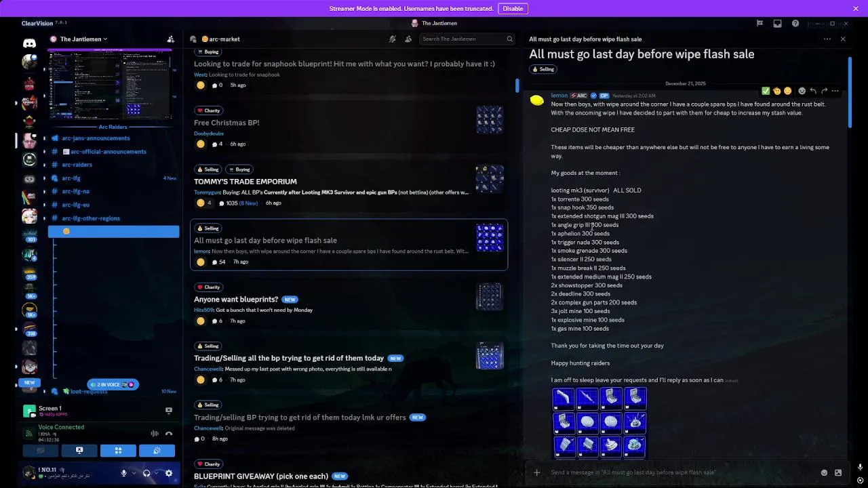Open The Jantlemen server dropdown menu
Image resolution: width=868 pixels, height=488 pixels.
[x=83, y=39]
